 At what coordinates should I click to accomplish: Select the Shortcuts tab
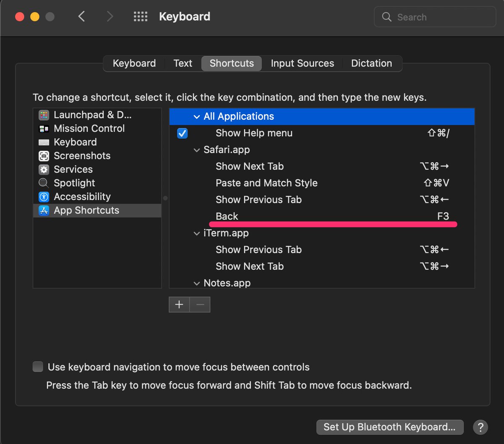click(232, 63)
